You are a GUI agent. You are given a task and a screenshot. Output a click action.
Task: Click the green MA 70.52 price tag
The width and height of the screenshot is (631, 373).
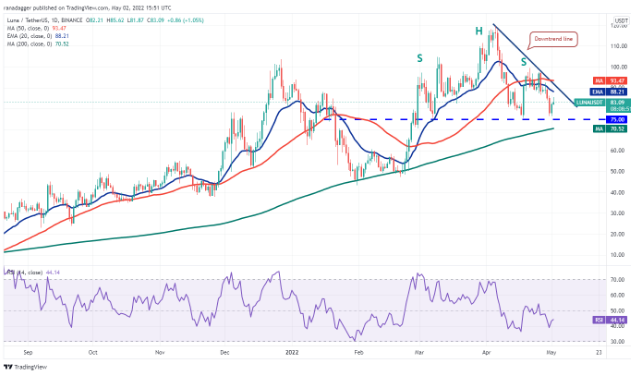pos(610,129)
